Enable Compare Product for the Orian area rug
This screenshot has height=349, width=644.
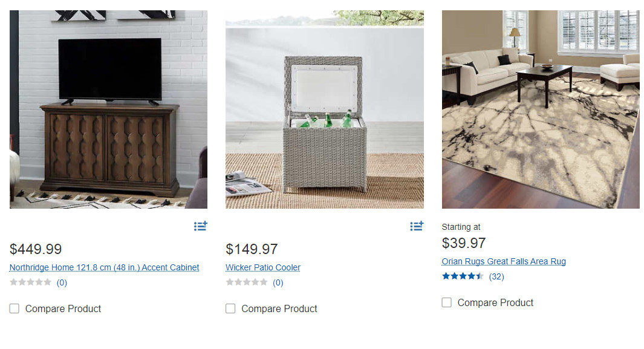click(447, 302)
